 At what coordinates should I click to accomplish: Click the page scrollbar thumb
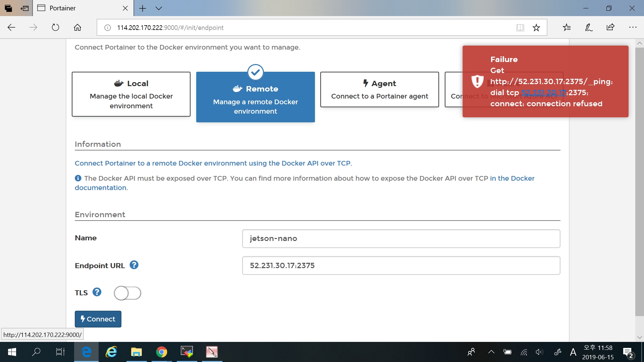pos(639,181)
